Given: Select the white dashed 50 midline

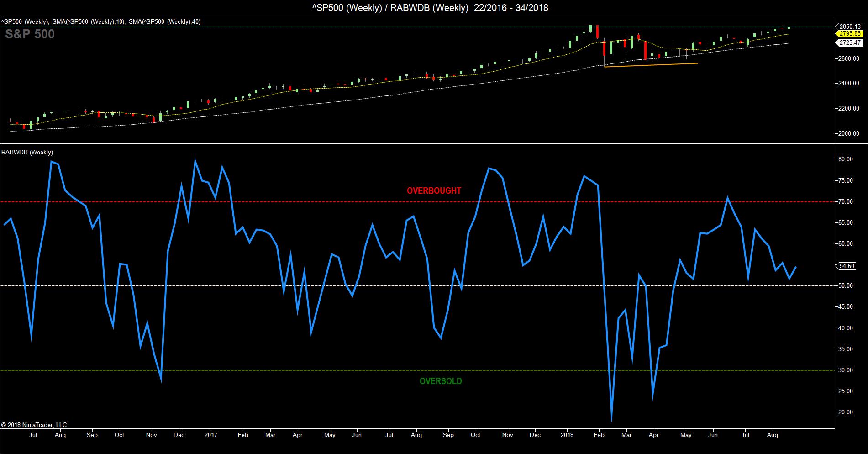Looking at the screenshot, I should 417,286.
